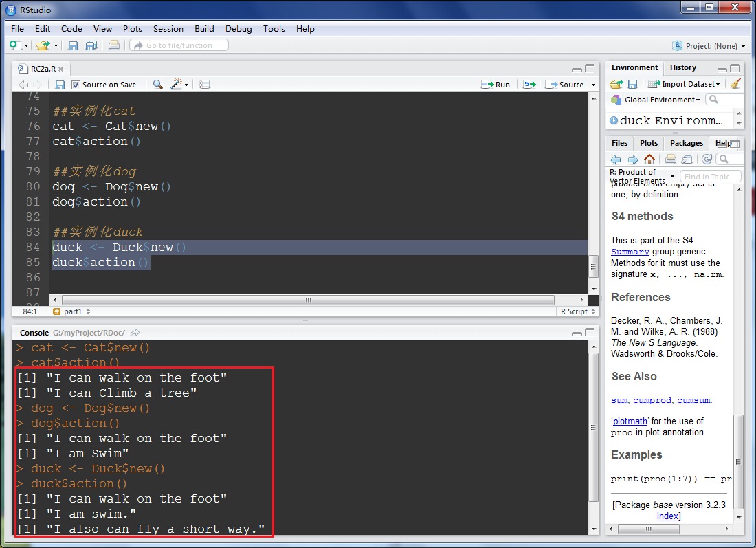Open the Session menu
This screenshot has width=756, height=548.
168,28
